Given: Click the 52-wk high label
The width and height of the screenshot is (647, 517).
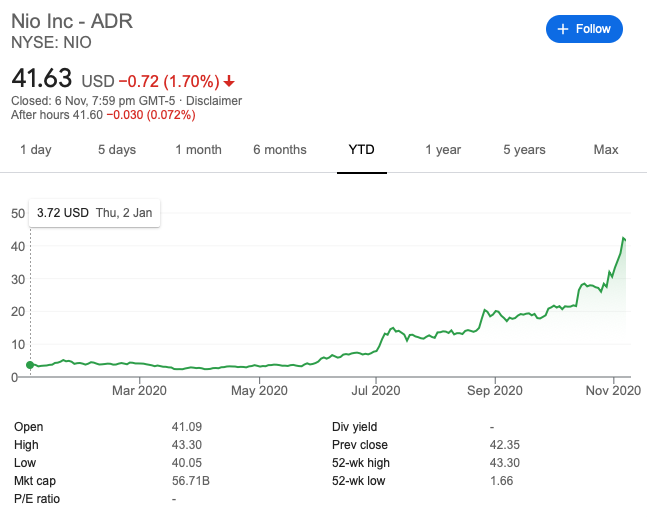Looking at the screenshot, I should click(361, 463).
